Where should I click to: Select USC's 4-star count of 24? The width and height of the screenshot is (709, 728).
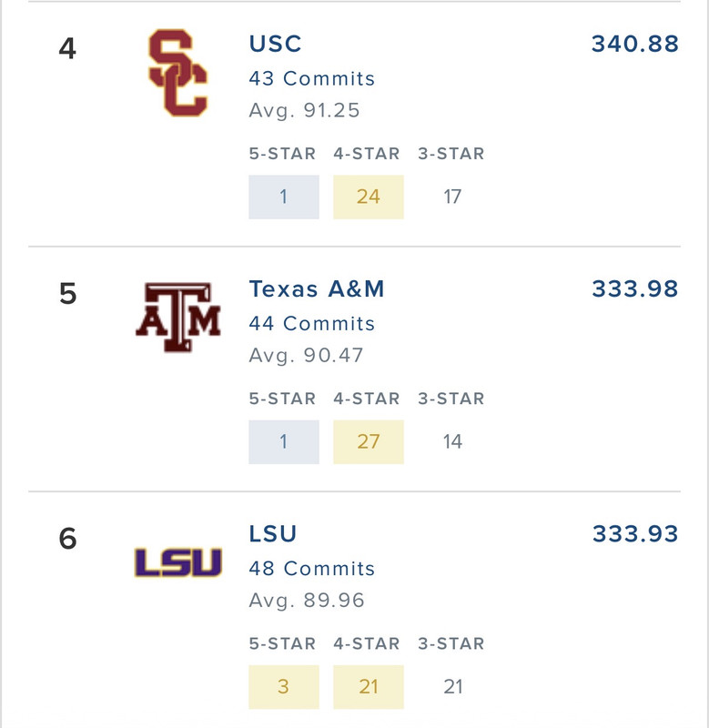click(x=369, y=197)
